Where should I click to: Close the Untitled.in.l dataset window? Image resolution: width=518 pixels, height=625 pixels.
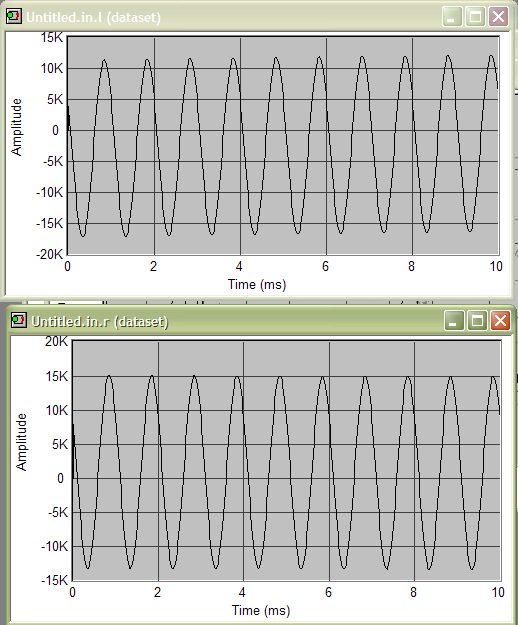[x=498, y=17]
